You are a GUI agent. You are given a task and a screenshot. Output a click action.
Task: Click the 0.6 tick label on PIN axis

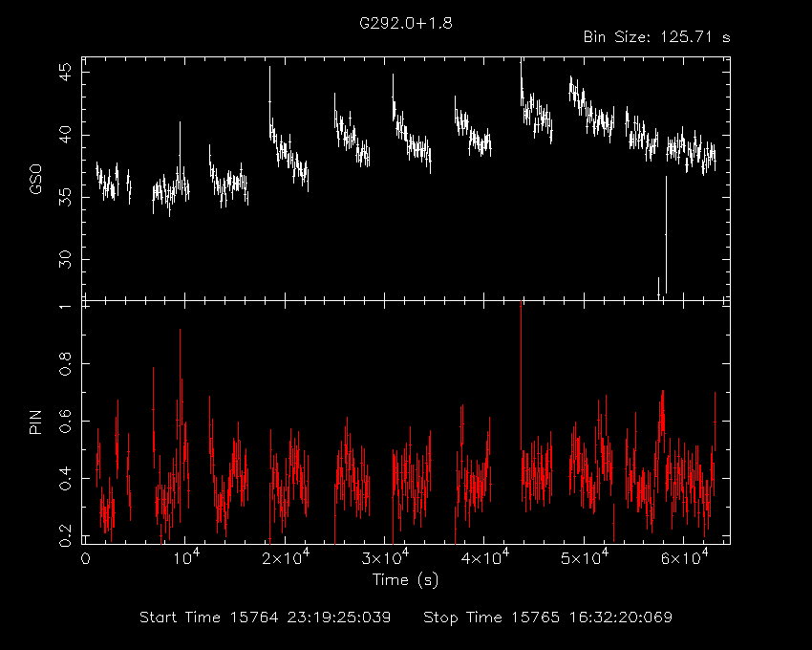(x=66, y=421)
